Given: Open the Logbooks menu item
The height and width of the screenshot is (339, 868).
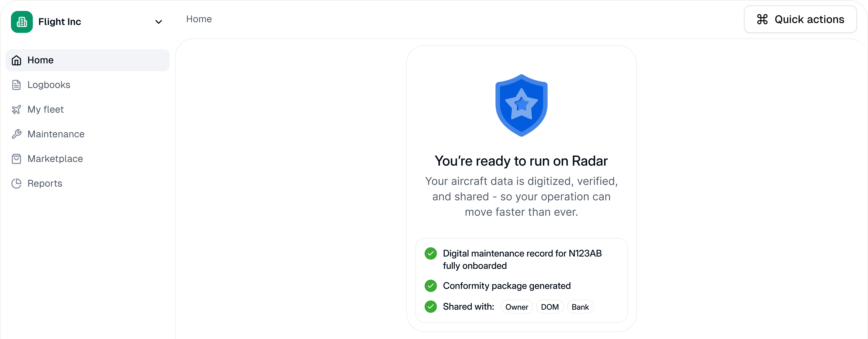Looking at the screenshot, I should click(49, 85).
